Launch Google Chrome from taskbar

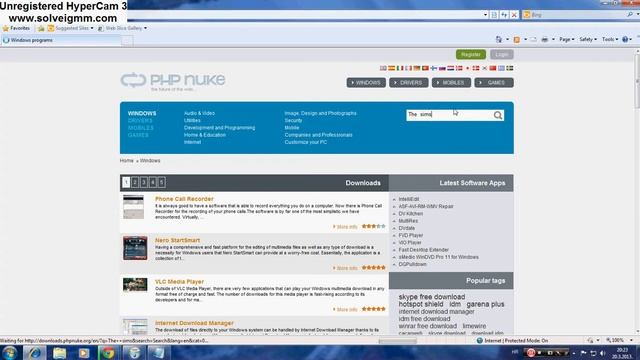pos(108,353)
